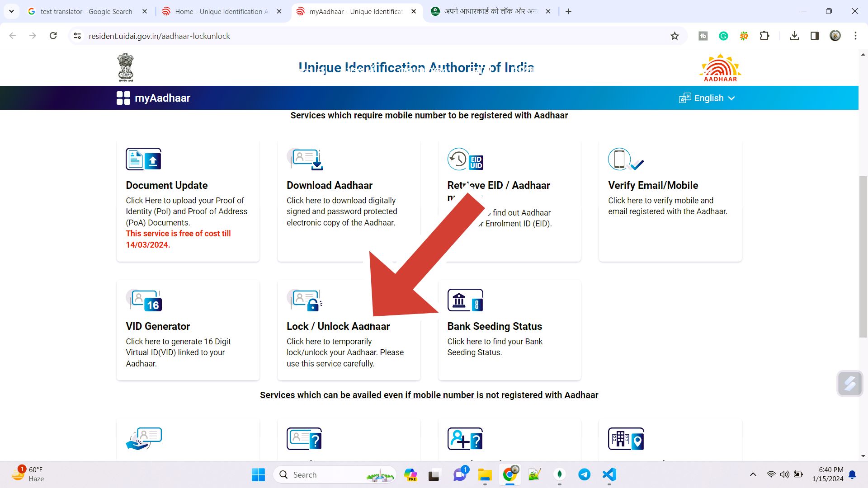Click the myAadhaar header text
This screenshot has width=868, height=488.
(162, 98)
